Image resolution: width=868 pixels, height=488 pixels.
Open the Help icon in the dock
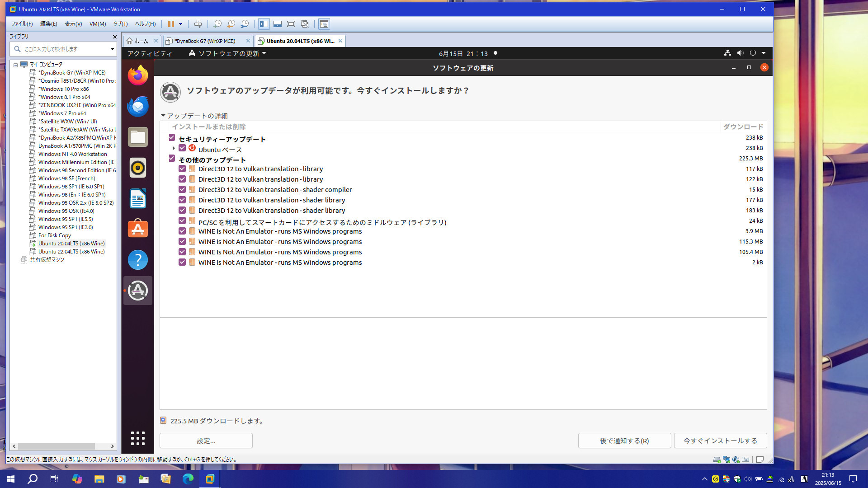[138, 260]
